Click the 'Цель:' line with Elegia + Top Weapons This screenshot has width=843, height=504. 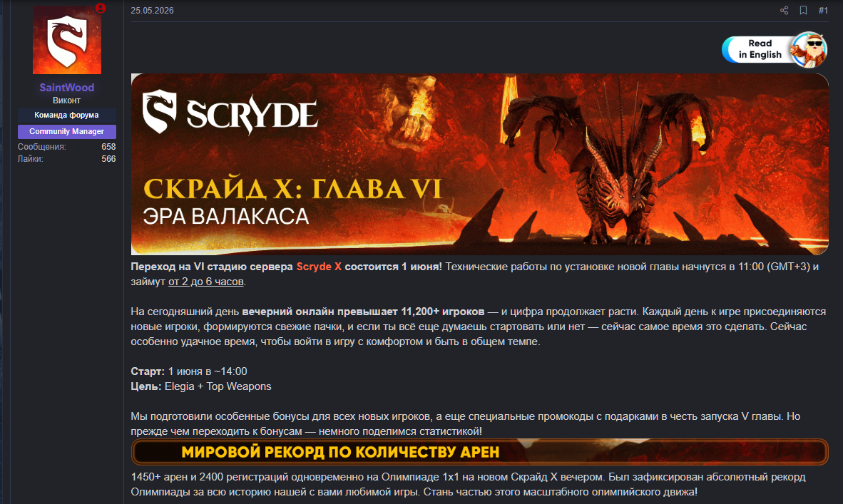[x=201, y=386]
